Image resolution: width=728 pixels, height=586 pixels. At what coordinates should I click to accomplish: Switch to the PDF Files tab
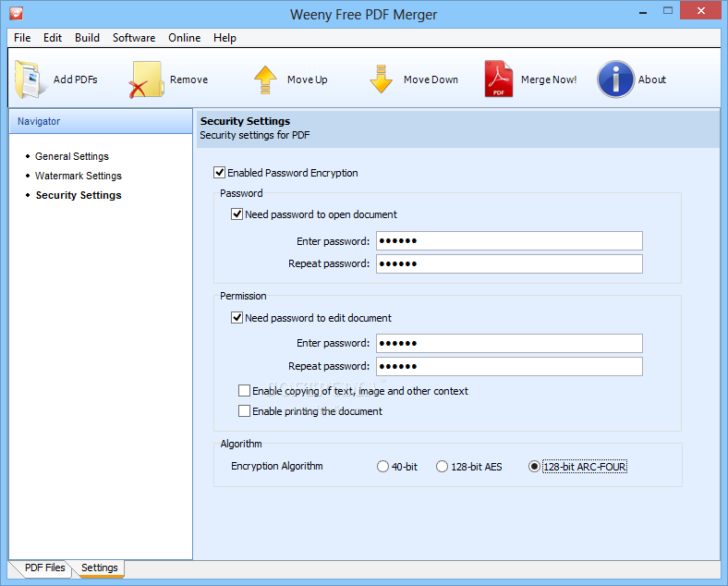pos(44,568)
